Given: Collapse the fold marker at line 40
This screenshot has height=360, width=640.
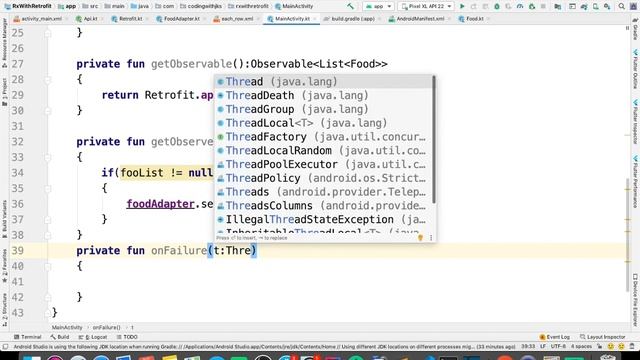Looking at the screenshot, I should pyautogui.click(x=48, y=266).
